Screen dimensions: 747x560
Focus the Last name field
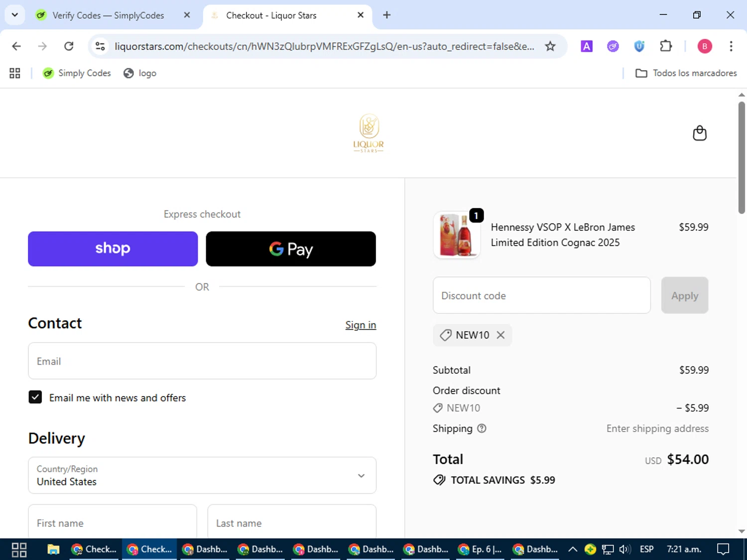pyautogui.click(x=292, y=522)
